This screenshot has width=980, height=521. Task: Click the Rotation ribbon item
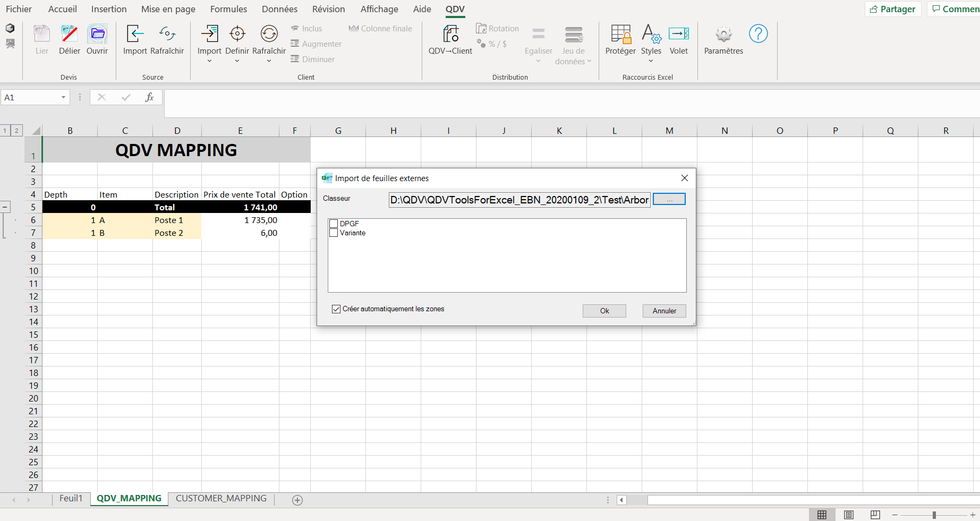[x=498, y=29]
